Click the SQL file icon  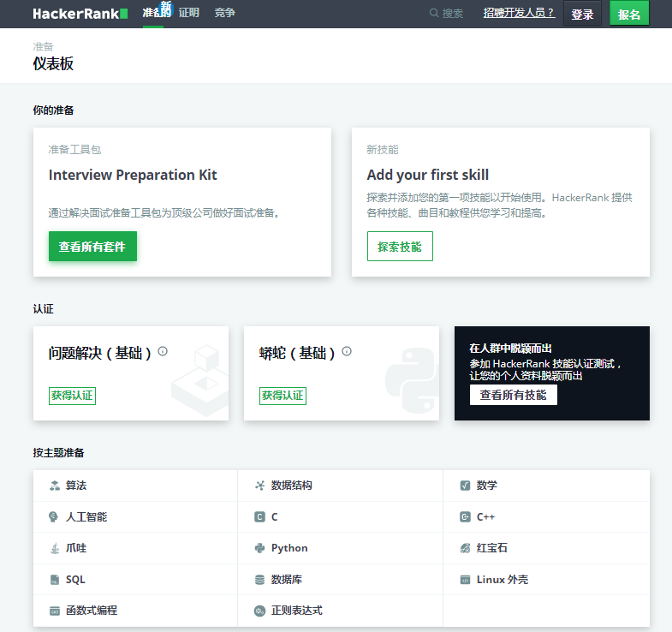coord(55,580)
